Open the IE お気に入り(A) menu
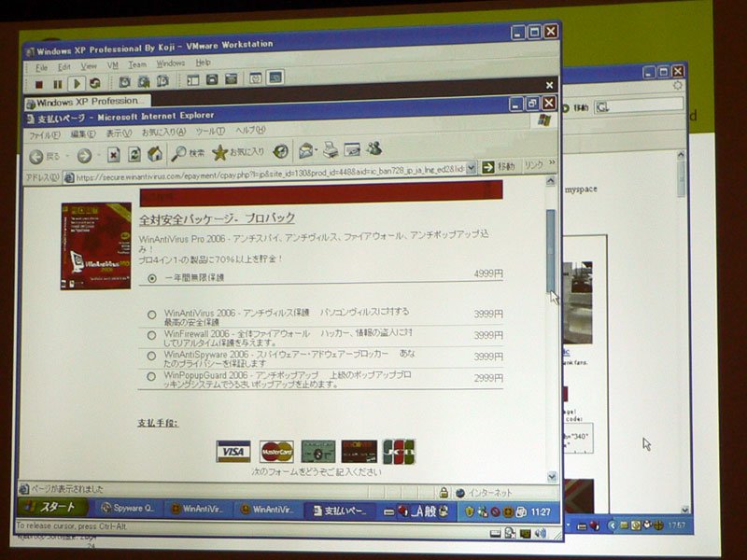Viewport: 747px width, 560px height. point(164,133)
